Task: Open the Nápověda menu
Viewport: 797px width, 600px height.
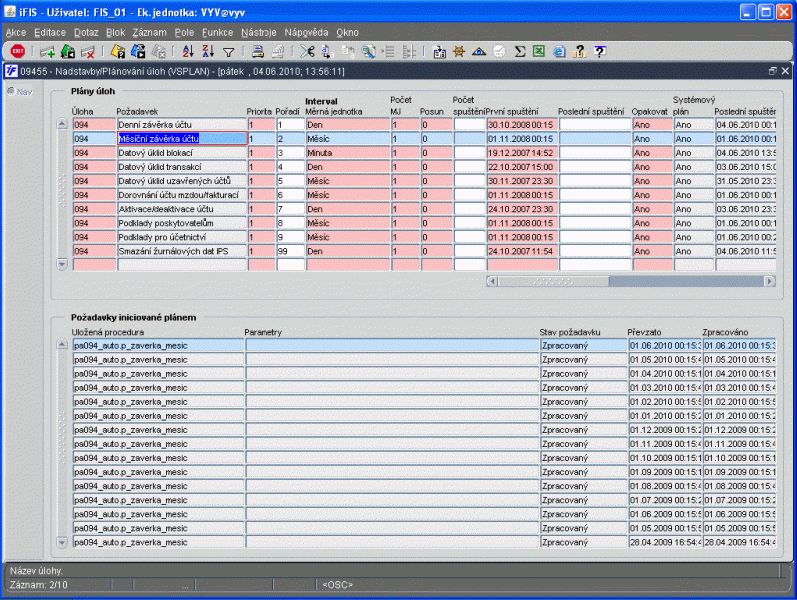Action: 306,33
